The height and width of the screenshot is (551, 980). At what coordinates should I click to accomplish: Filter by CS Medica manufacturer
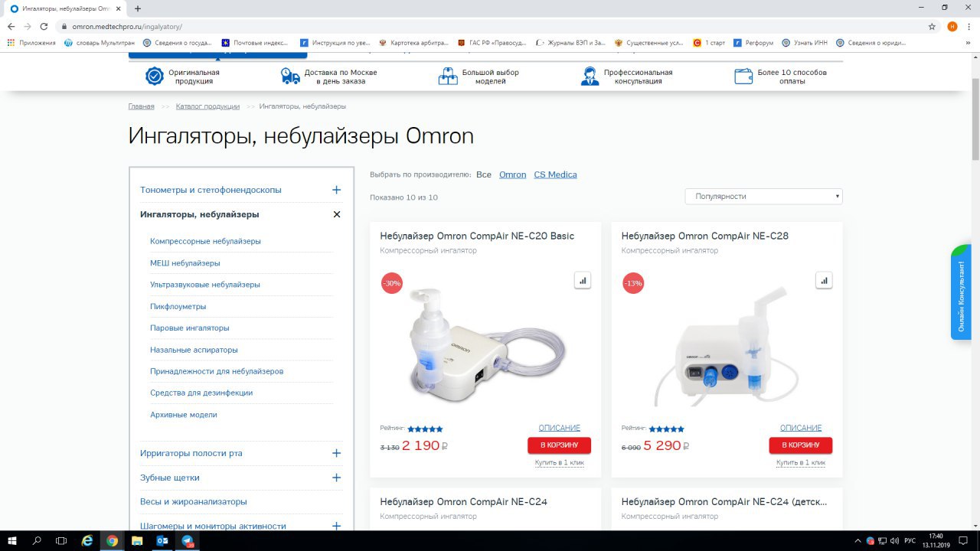pyautogui.click(x=556, y=174)
